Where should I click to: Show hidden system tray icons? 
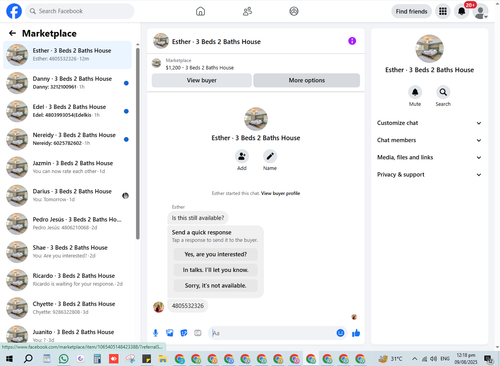pyautogui.click(x=414, y=359)
